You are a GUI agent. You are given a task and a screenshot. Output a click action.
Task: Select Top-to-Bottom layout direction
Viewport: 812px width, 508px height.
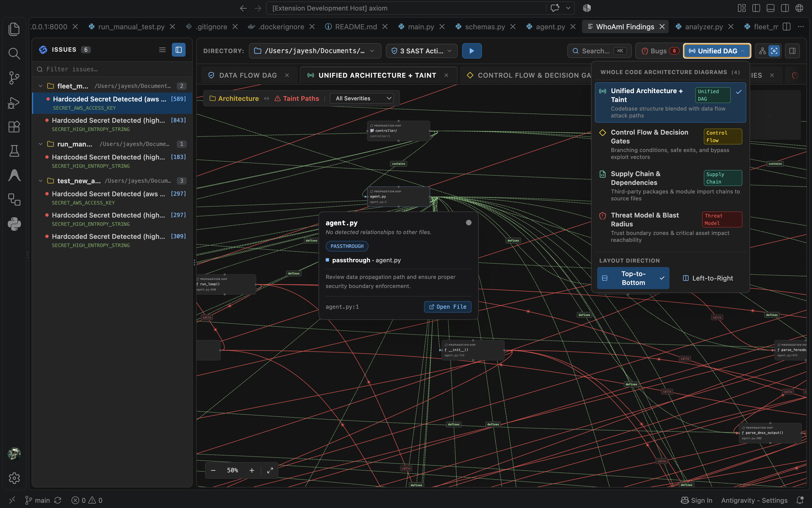(633, 278)
